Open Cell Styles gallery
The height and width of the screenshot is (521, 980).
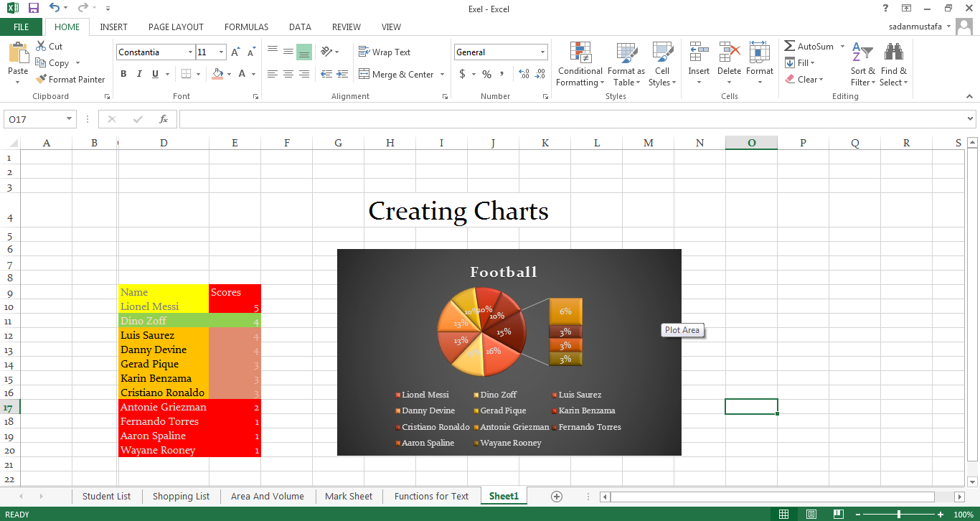click(661, 64)
